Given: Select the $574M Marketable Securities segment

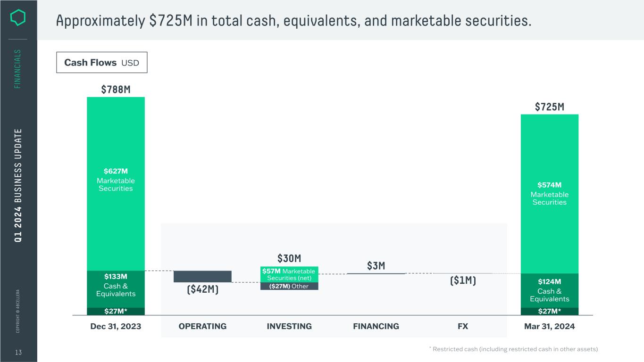Looking at the screenshot, I should click(x=550, y=194).
